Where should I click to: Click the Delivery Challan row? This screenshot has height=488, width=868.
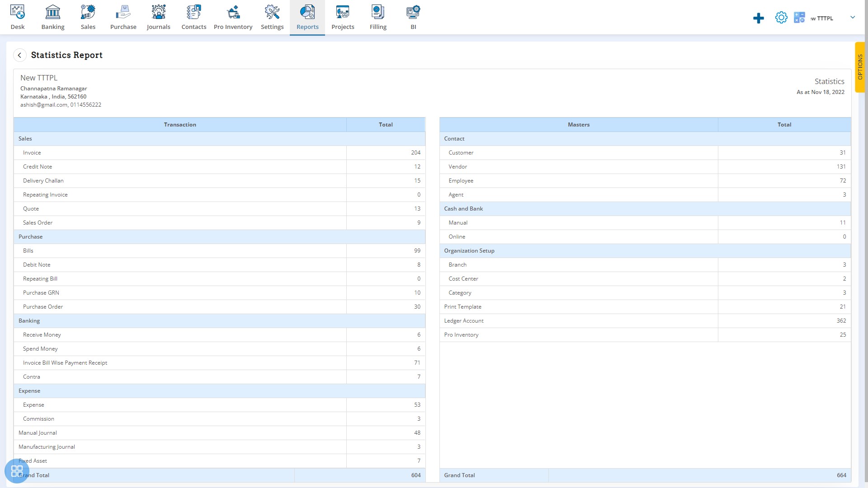pyautogui.click(x=219, y=181)
